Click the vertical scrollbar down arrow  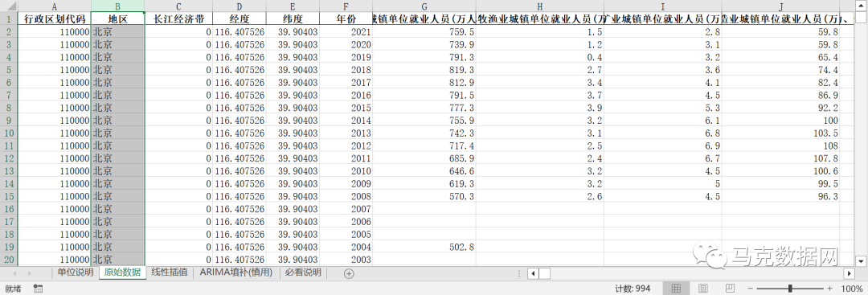coord(860,260)
